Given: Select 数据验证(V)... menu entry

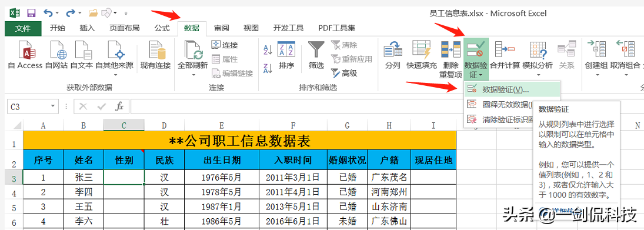Looking at the screenshot, I should tap(512, 89).
